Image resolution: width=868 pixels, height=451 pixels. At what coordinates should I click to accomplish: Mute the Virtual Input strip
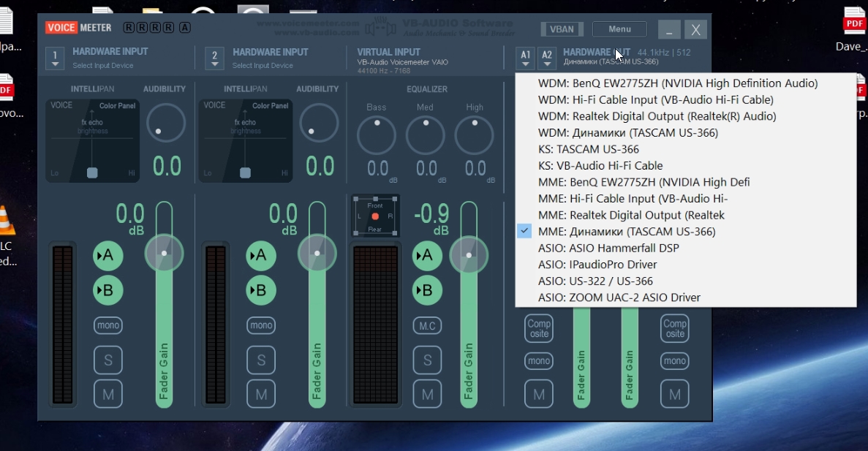(x=427, y=395)
